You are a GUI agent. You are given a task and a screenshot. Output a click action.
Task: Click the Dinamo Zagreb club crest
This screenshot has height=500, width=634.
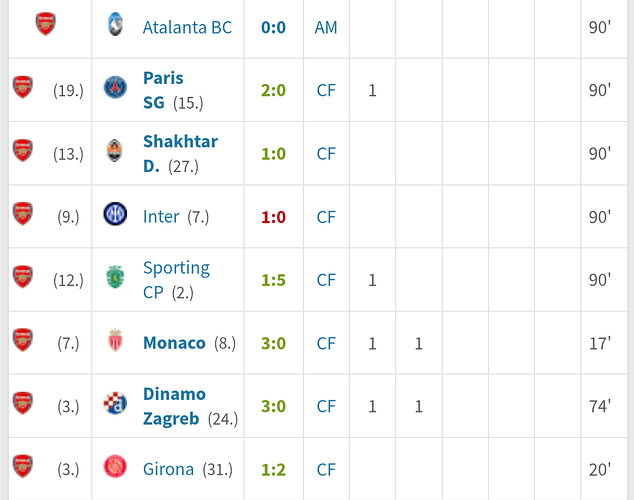(x=115, y=403)
